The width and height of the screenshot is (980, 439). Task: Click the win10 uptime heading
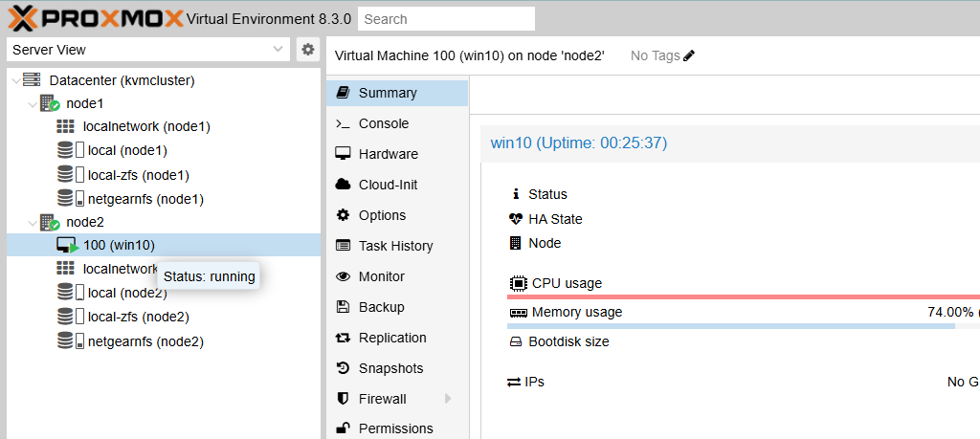pos(579,143)
